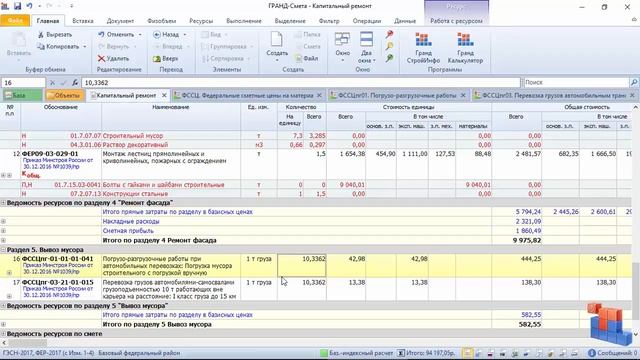The width and height of the screenshot is (640, 360).
Task: Close the ФССЦпг01 Погрузо-разгрузочные работы tab
Action: coord(463,96)
